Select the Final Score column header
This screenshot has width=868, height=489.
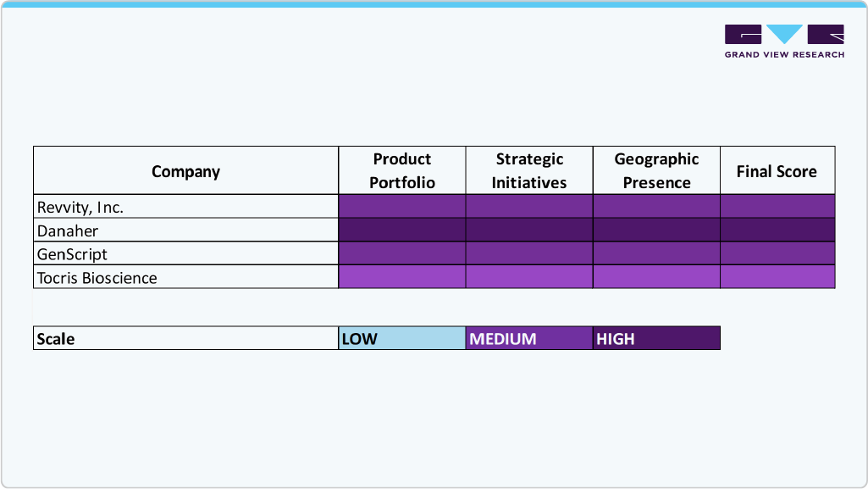tap(777, 171)
